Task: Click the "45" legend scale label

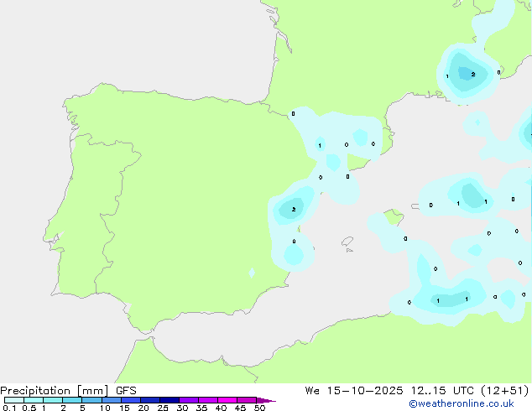Action: coord(240,408)
